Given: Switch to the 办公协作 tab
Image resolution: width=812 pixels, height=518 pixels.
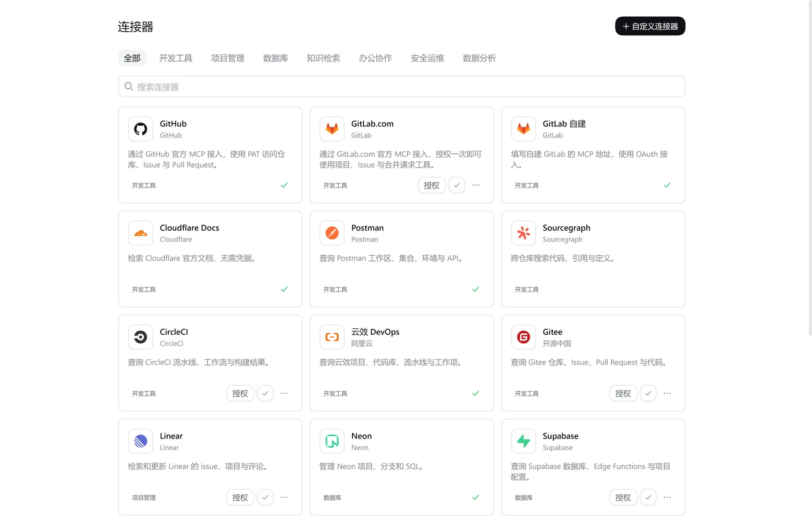Looking at the screenshot, I should tap(375, 58).
